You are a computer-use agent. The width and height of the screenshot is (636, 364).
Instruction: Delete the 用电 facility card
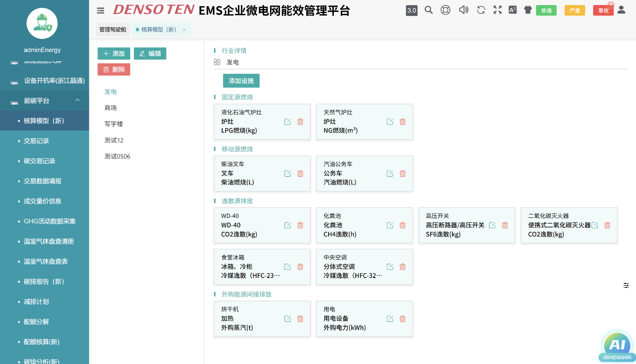(402, 319)
